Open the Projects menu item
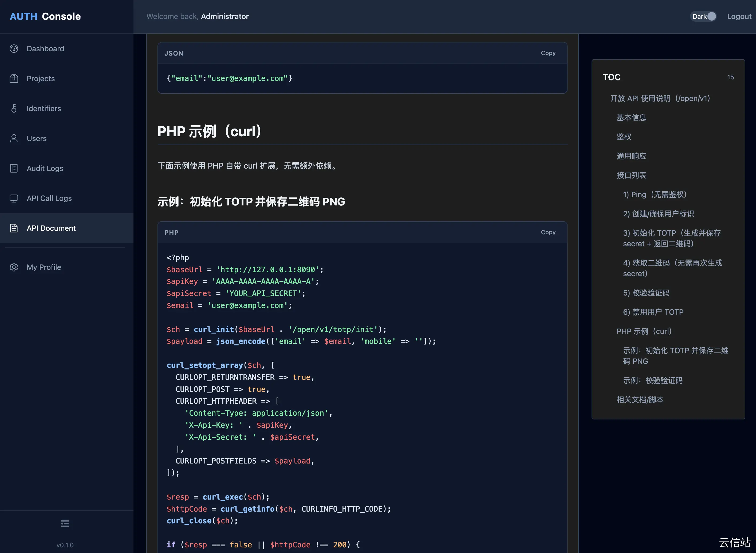The width and height of the screenshot is (756, 553). point(41,79)
